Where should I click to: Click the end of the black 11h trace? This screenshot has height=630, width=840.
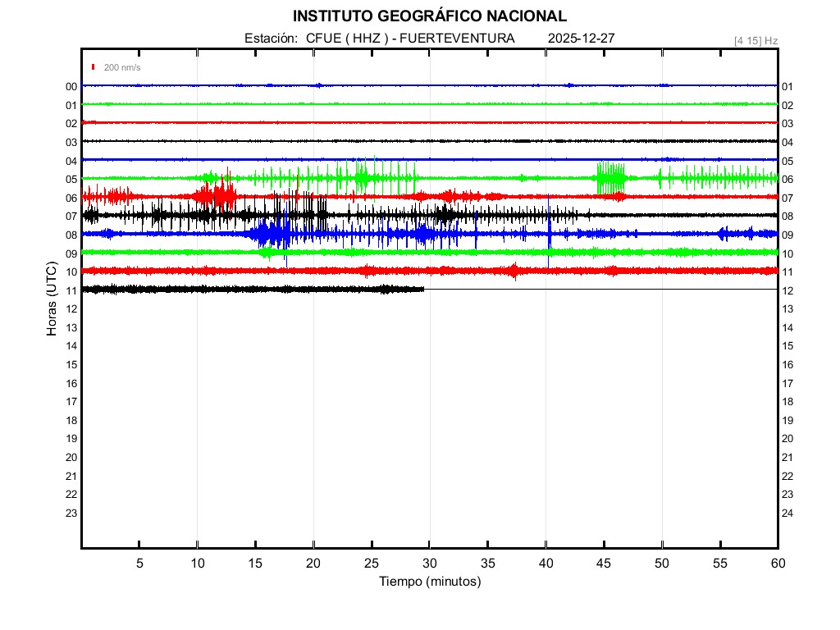click(x=423, y=289)
